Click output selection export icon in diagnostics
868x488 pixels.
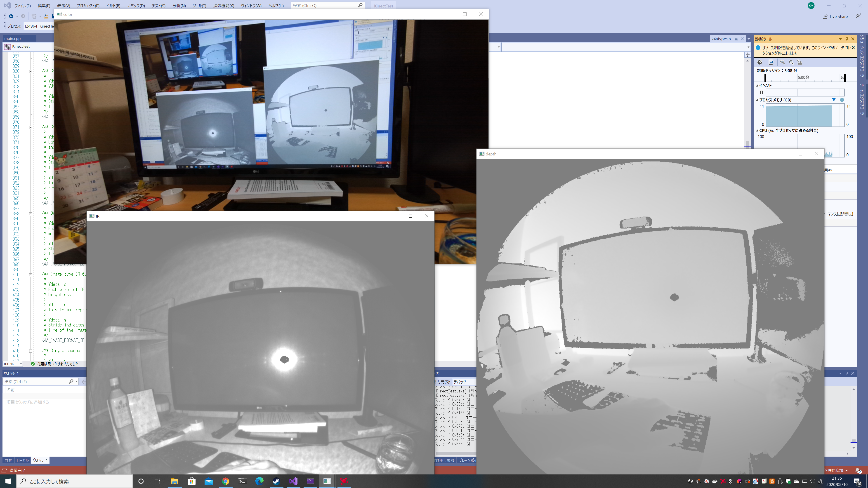click(771, 62)
